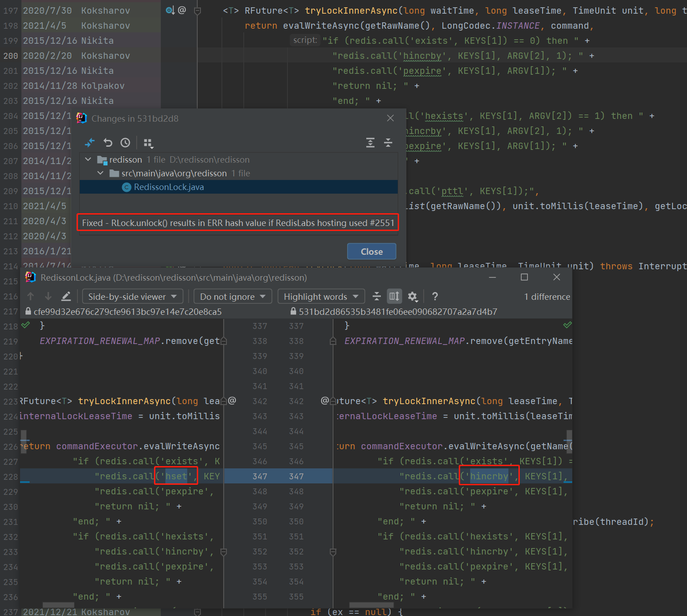Click the '1 difference' label
Screen dimensions: 687x616
(547, 297)
